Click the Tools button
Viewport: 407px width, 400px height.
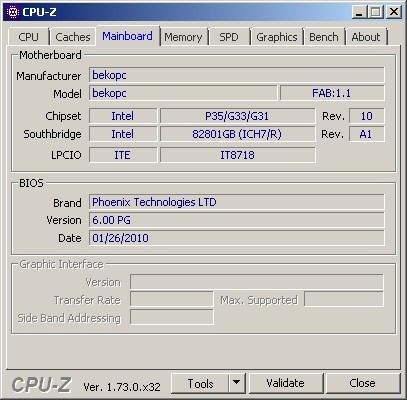(200, 384)
